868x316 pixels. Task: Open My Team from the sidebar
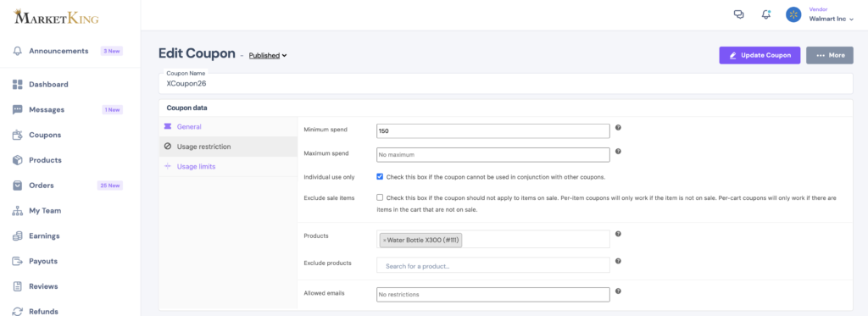(x=46, y=211)
